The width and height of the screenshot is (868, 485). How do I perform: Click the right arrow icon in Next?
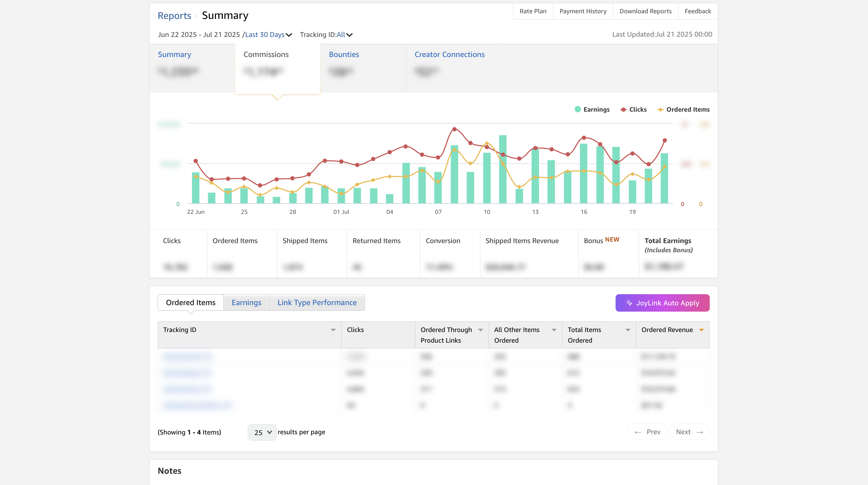[699, 432]
